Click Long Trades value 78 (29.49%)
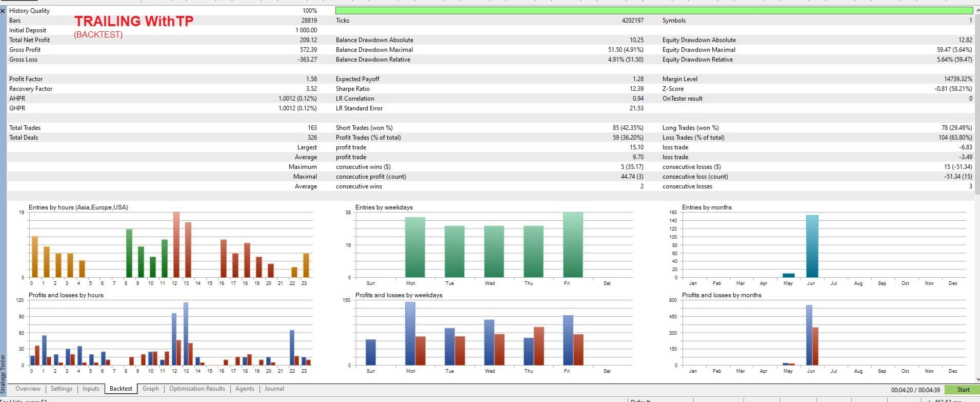This screenshot has width=980, height=402. pyautogui.click(x=957, y=128)
